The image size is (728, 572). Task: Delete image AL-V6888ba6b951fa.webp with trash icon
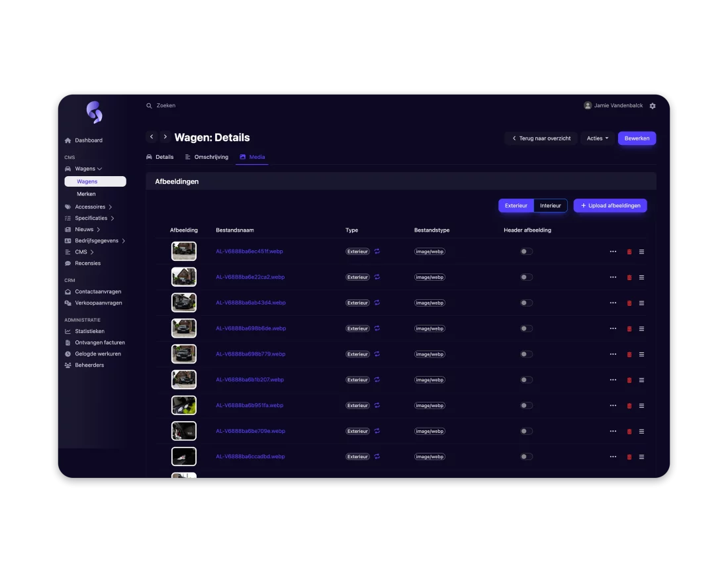pos(629,406)
